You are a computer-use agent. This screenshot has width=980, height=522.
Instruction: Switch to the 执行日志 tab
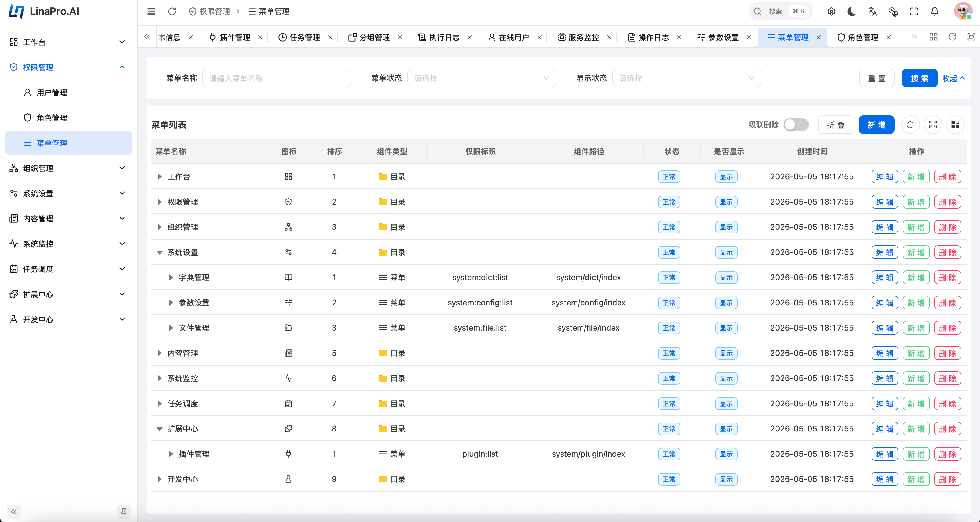(439, 37)
